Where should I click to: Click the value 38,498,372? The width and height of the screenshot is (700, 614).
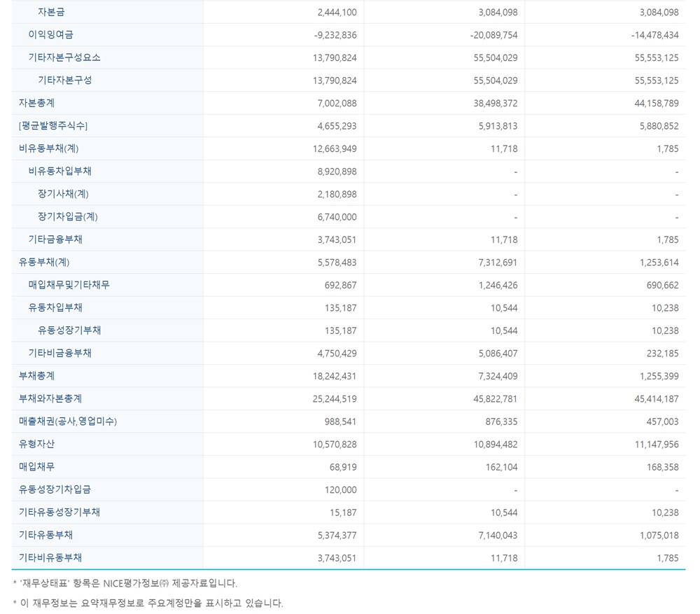[x=496, y=104]
